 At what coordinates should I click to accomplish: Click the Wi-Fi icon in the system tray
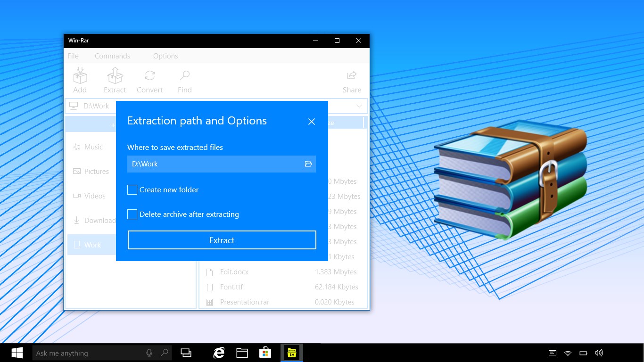coord(568,353)
